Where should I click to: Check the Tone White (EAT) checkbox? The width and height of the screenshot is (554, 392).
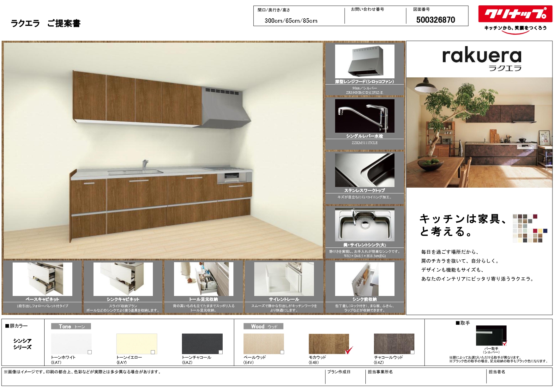click(x=90, y=352)
